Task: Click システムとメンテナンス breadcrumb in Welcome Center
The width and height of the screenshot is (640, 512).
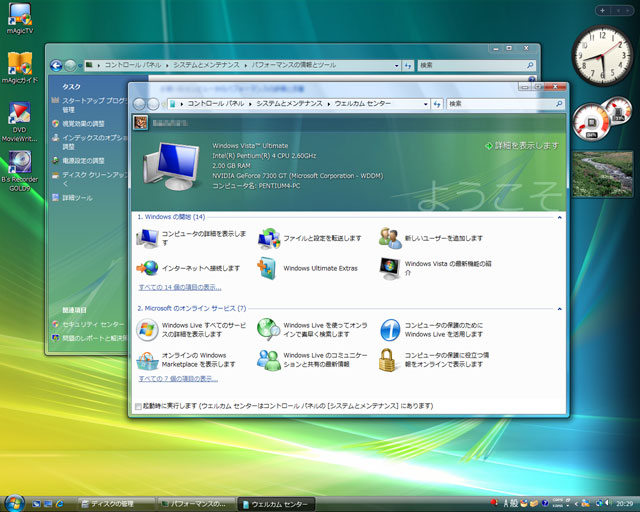Action: click(289, 104)
